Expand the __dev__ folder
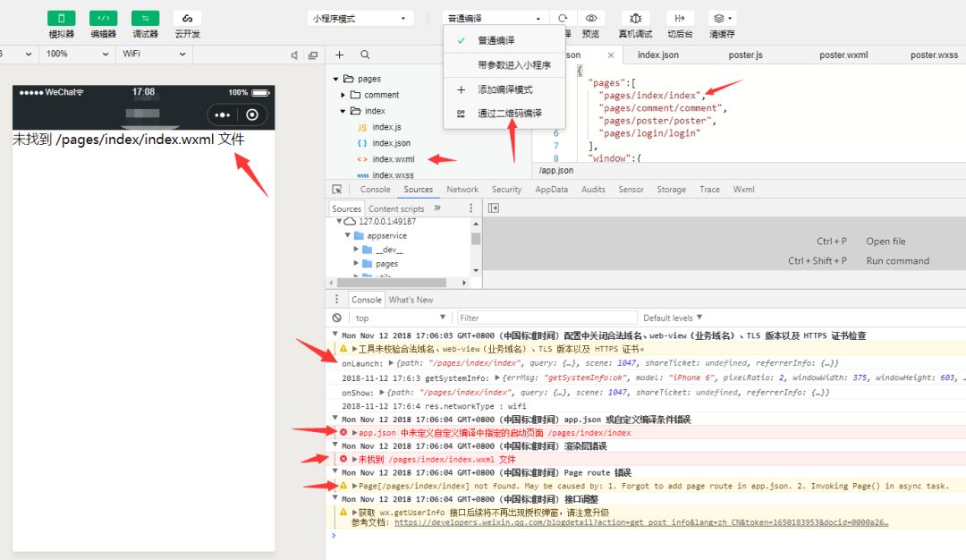 (x=356, y=250)
